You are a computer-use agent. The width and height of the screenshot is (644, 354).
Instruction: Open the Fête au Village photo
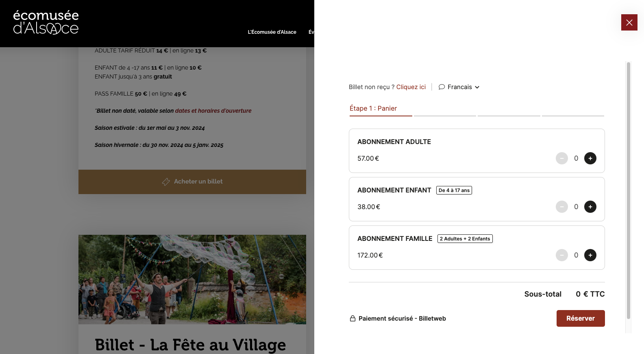(192, 279)
